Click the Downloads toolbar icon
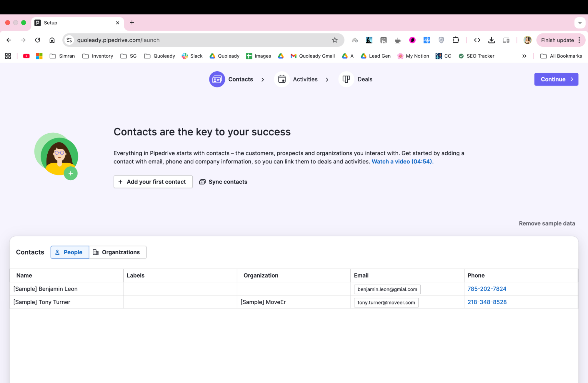588x383 pixels. tap(491, 40)
